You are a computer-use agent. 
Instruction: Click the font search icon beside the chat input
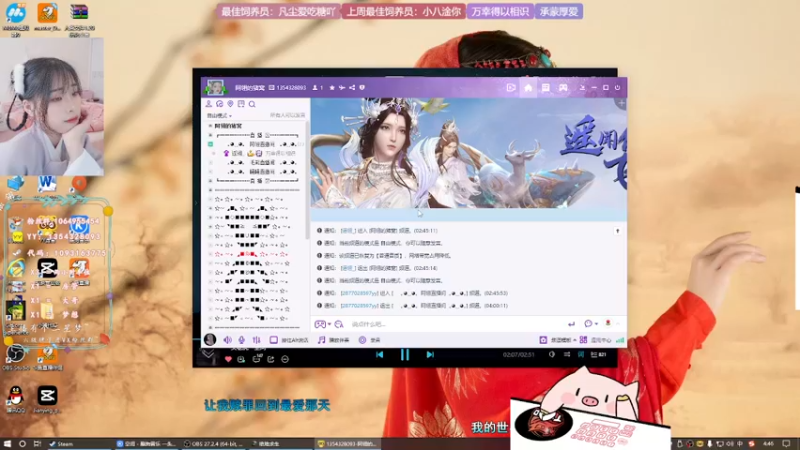coord(339,324)
